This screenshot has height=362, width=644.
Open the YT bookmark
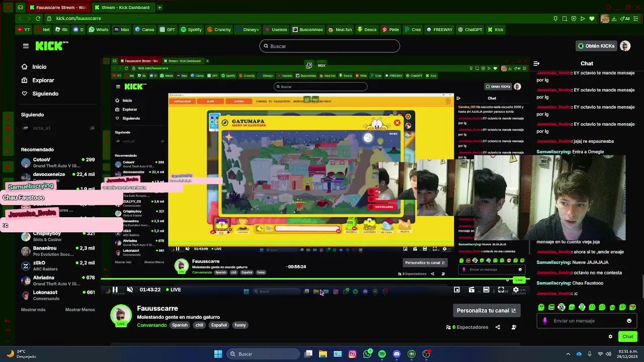click(x=24, y=30)
